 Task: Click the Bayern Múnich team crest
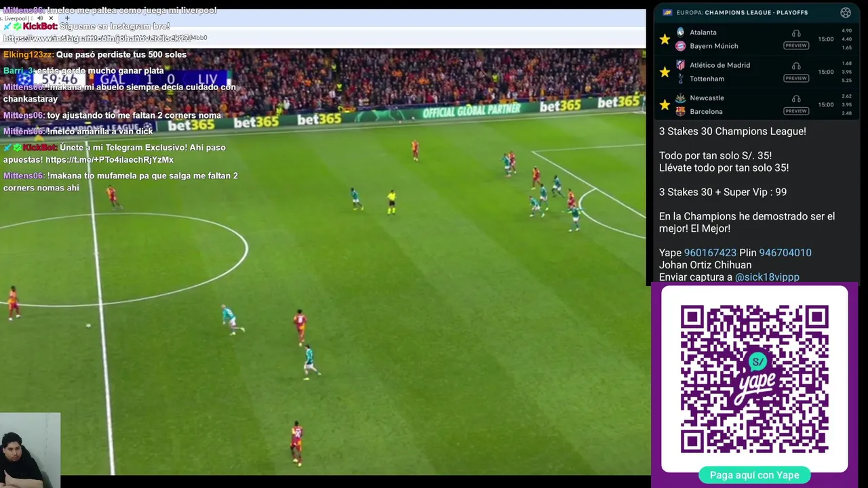[680, 46]
